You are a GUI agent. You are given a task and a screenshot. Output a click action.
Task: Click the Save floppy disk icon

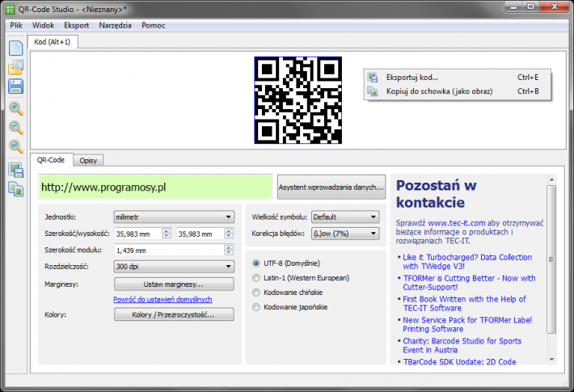pos(15,86)
